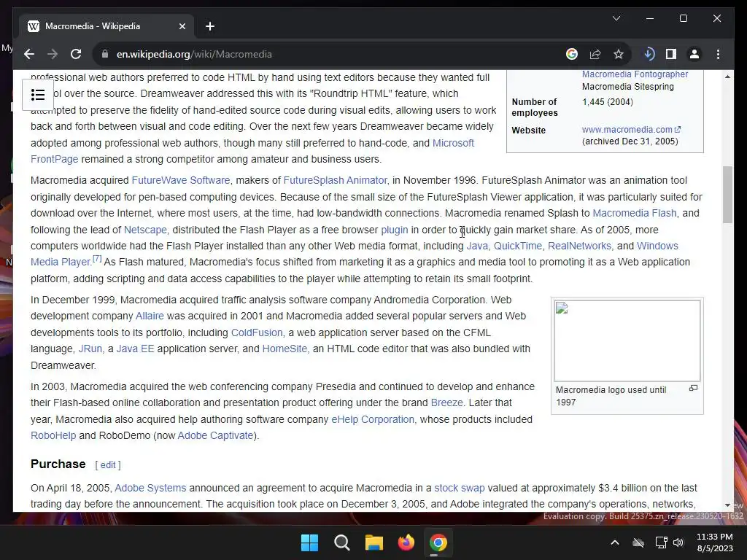Screen dimensions: 747x560
Task: Open the eHelp Corporation link
Action: (373, 419)
